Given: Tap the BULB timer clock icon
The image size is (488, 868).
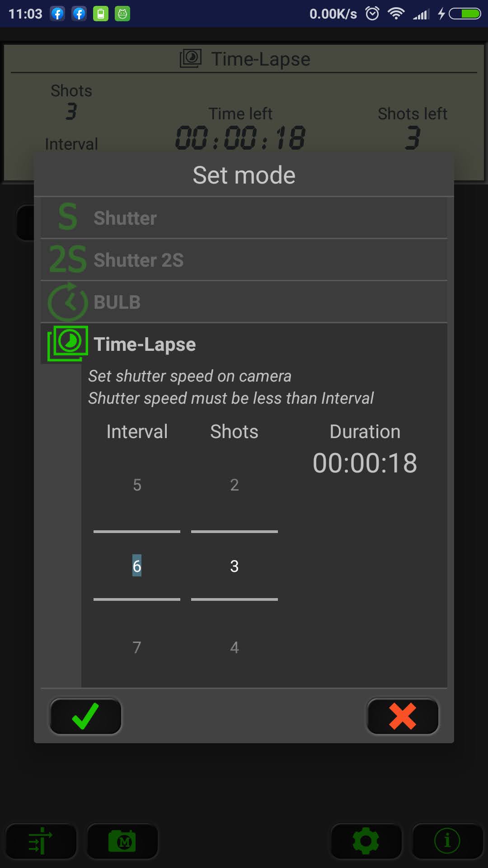Looking at the screenshot, I should pyautogui.click(x=68, y=302).
